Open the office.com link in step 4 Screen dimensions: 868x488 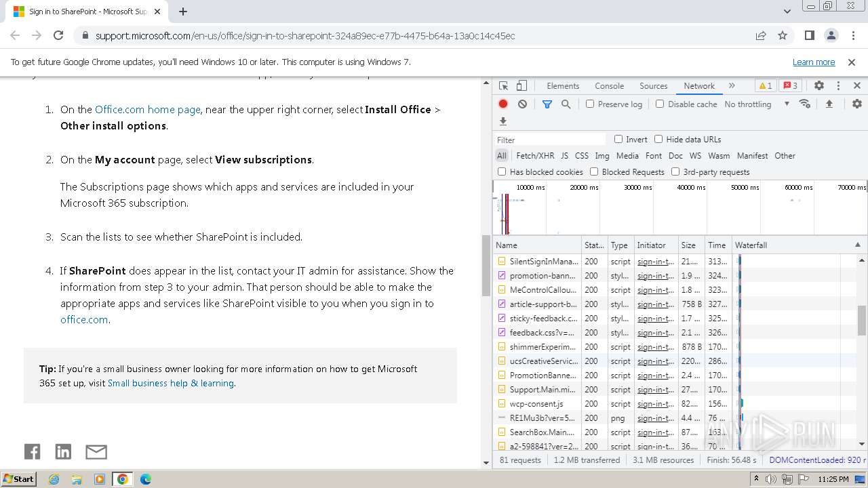click(x=84, y=319)
